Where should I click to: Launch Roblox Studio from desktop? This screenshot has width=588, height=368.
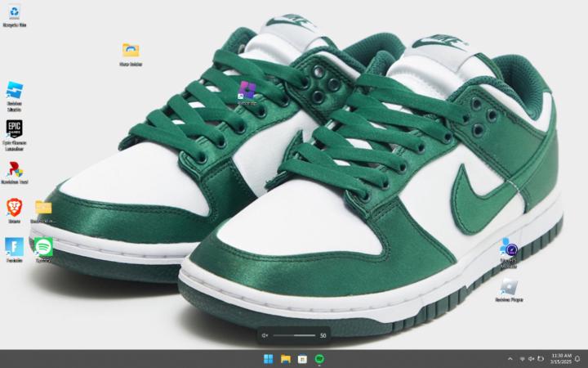15,91
